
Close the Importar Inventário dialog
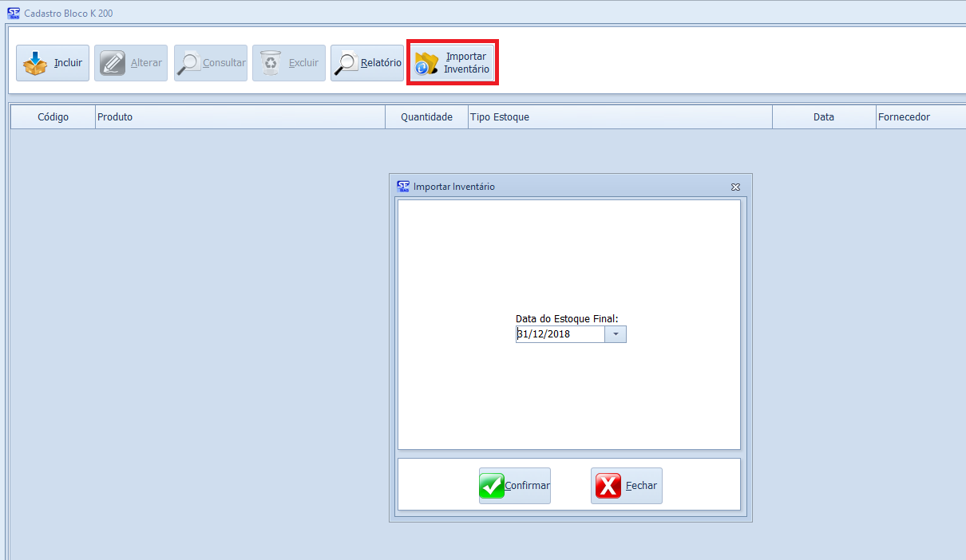[x=735, y=187]
